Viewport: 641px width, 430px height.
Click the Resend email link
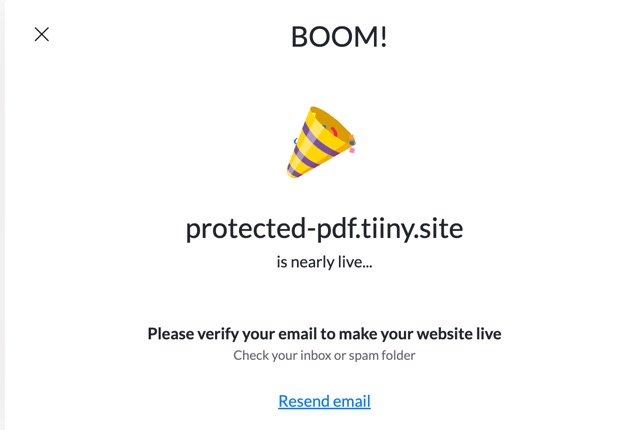pyautogui.click(x=324, y=401)
